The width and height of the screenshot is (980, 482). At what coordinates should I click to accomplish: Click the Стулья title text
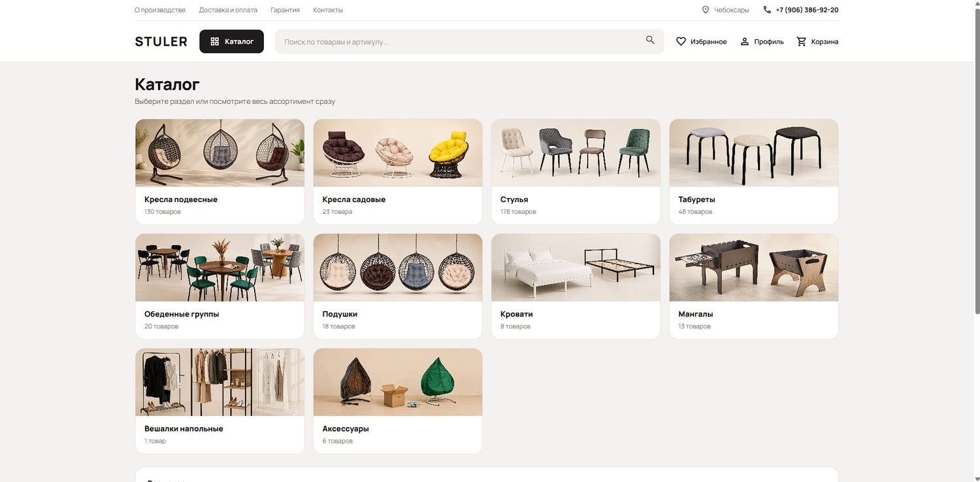(x=514, y=199)
